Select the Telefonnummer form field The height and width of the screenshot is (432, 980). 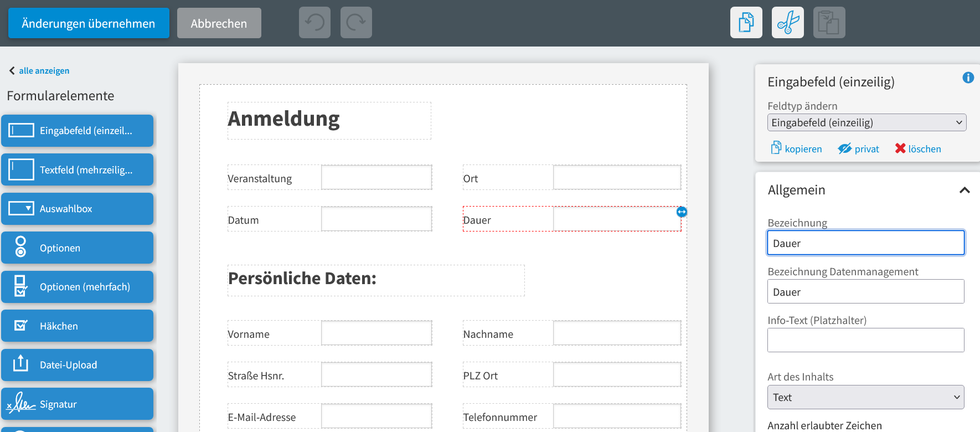(572, 416)
